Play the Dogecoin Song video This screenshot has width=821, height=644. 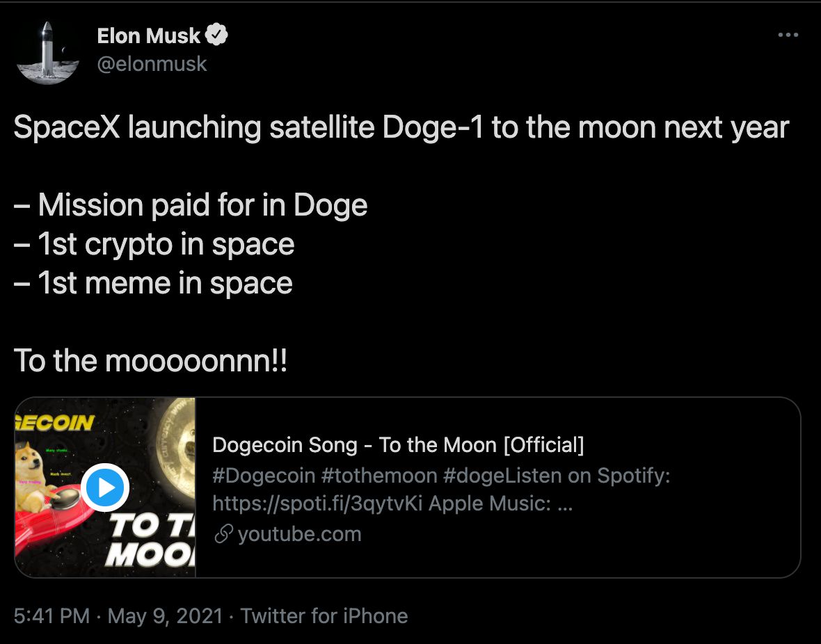coord(105,488)
